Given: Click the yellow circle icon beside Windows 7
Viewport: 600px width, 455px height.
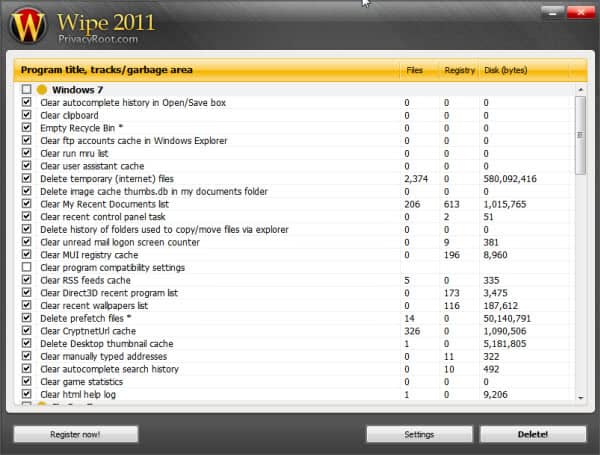Looking at the screenshot, I should [x=42, y=90].
